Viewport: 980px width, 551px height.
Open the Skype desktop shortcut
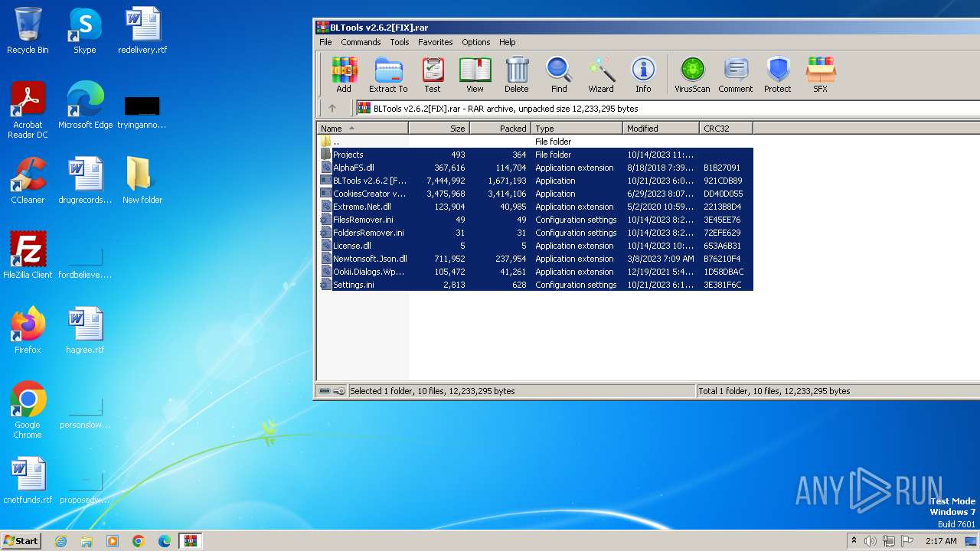[x=84, y=31]
